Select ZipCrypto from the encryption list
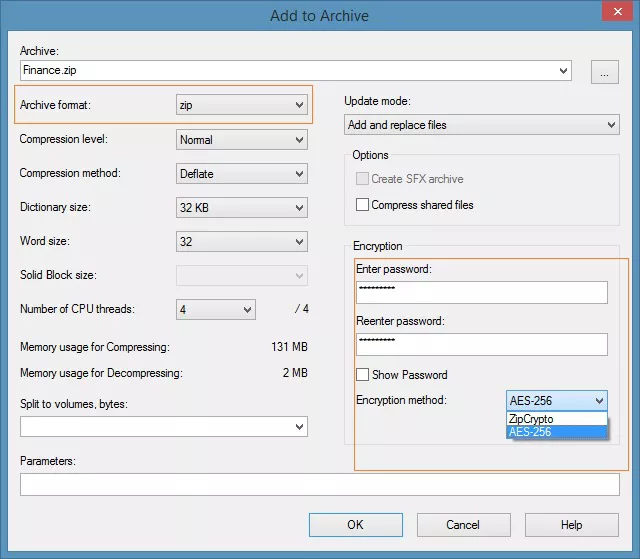640x559 pixels. pos(557,419)
